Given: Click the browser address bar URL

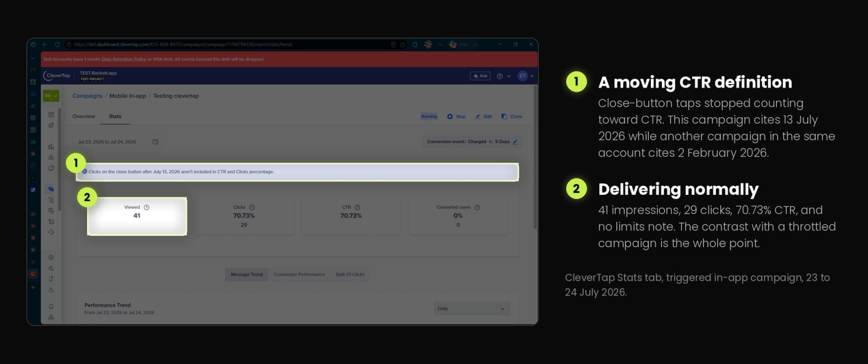Looking at the screenshot, I should 183,44.
